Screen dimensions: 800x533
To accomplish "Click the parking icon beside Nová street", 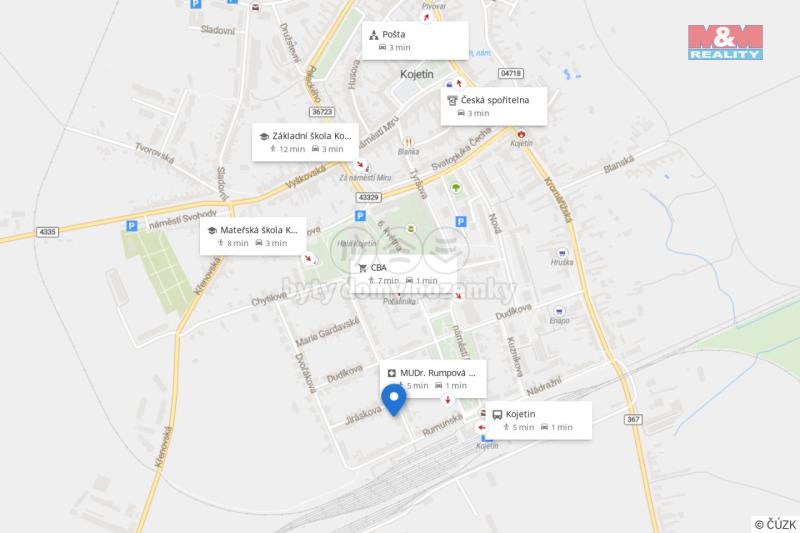I will pyautogui.click(x=461, y=221).
